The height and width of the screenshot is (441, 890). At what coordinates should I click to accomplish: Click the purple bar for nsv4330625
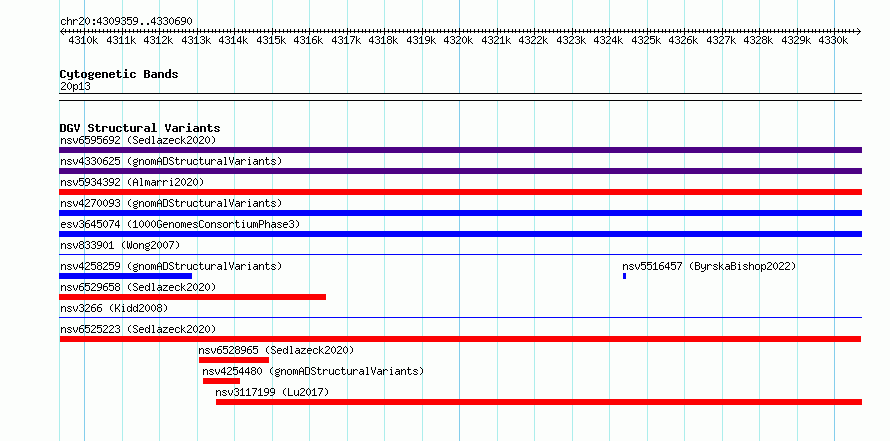[460, 171]
